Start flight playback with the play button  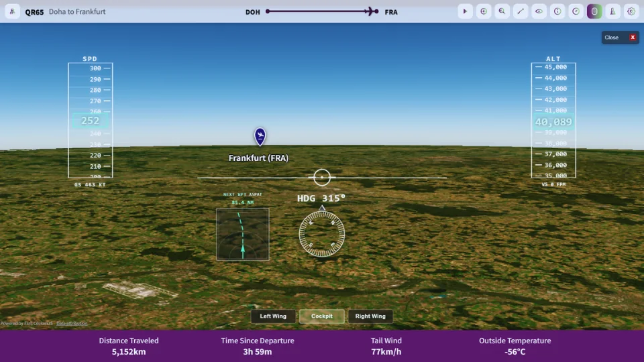coord(465,11)
